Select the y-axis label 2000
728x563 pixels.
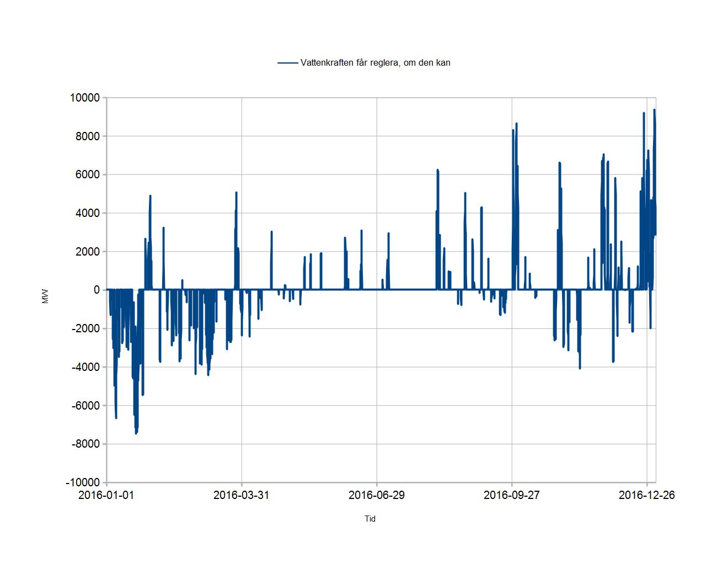pyautogui.click(x=88, y=252)
